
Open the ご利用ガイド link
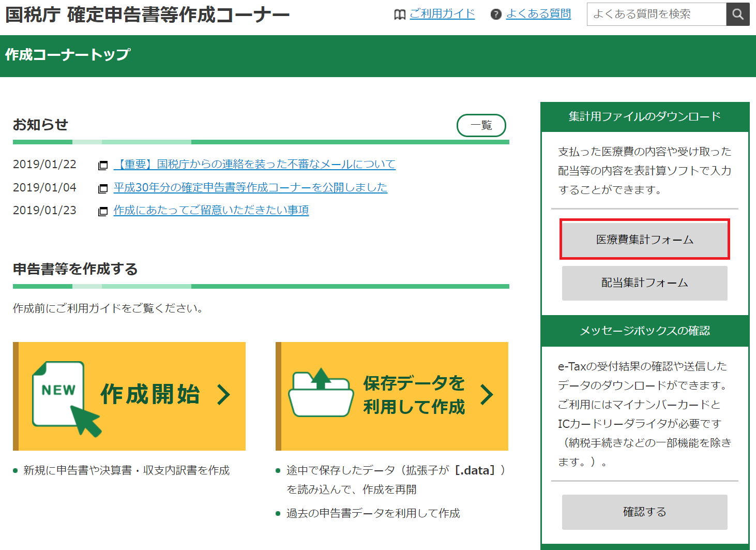coord(442,14)
